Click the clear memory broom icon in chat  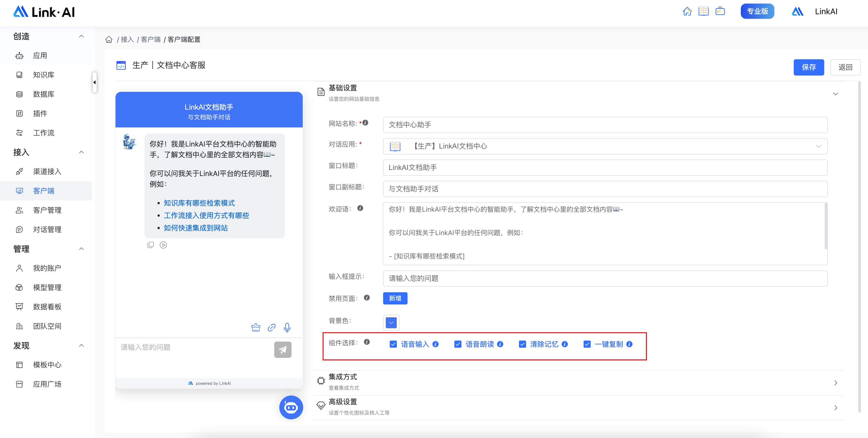256,328
